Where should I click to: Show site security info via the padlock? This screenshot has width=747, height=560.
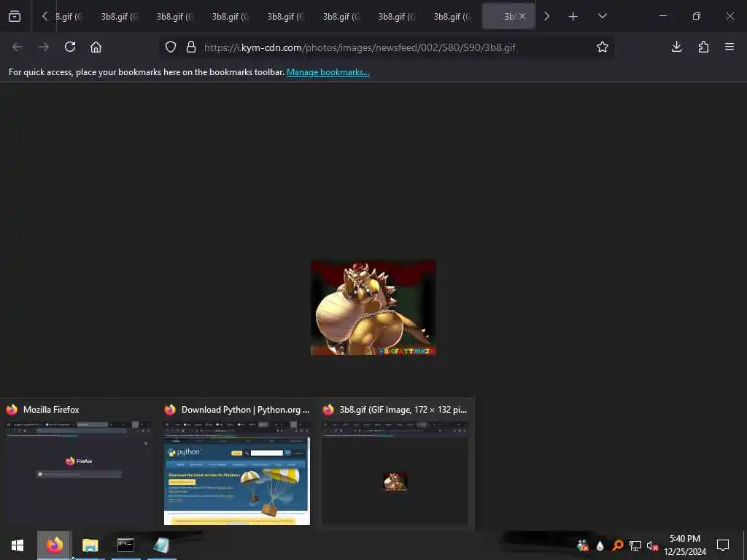(x=191, y=47)
